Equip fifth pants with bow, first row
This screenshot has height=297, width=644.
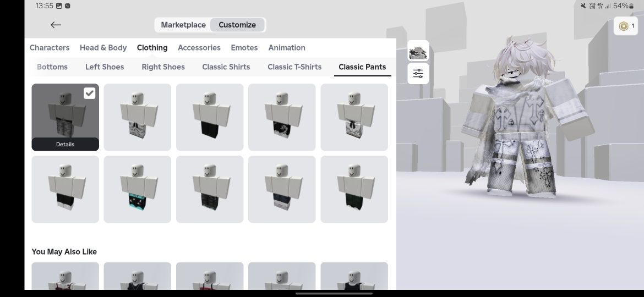pos(354,117)
